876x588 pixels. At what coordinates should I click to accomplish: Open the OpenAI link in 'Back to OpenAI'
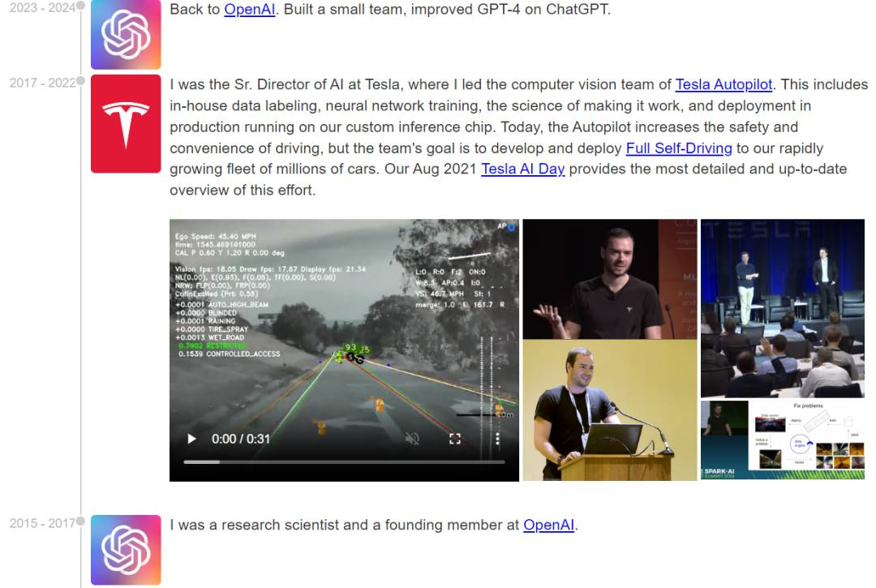(x=249, y=10)
